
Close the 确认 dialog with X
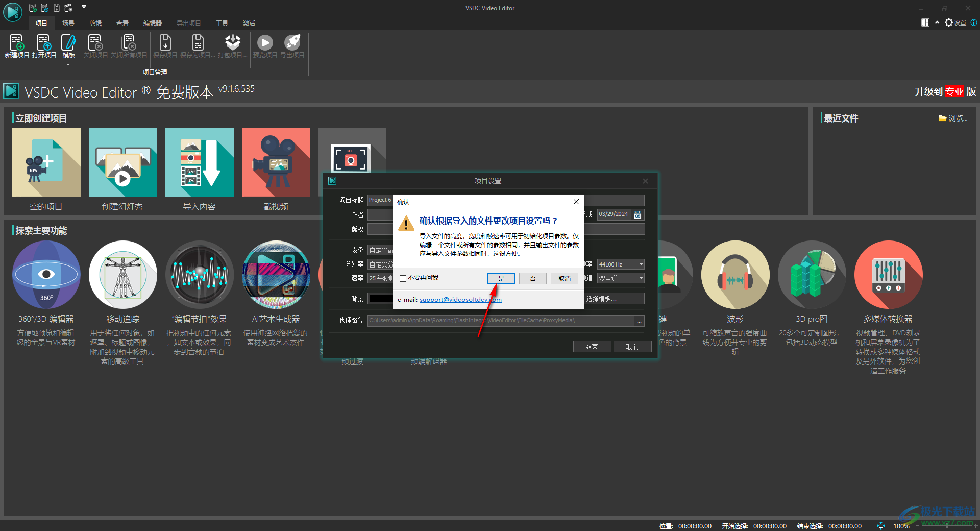pyautogui.click(x=576, y=202)
